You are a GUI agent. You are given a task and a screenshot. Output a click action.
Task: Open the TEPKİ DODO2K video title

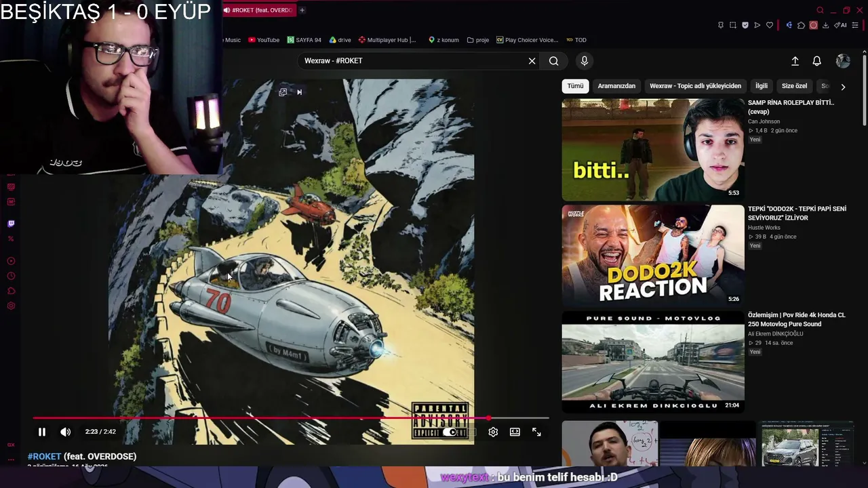coord(797,213)
